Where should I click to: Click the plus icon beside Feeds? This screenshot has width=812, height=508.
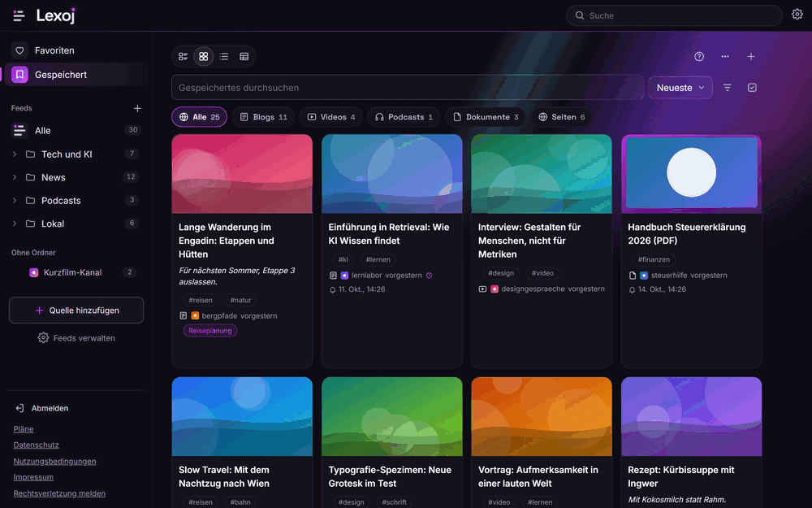click(x=137, y=108)
